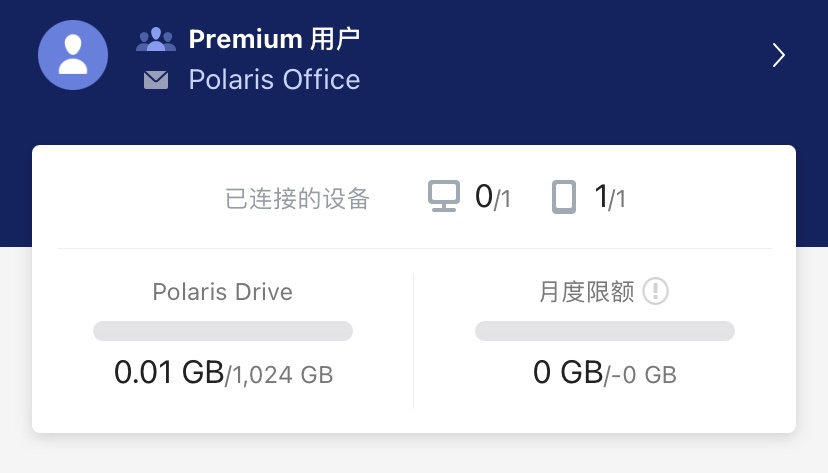Click the Premium 用户 label
828x473 pixels.
(274, 39)
